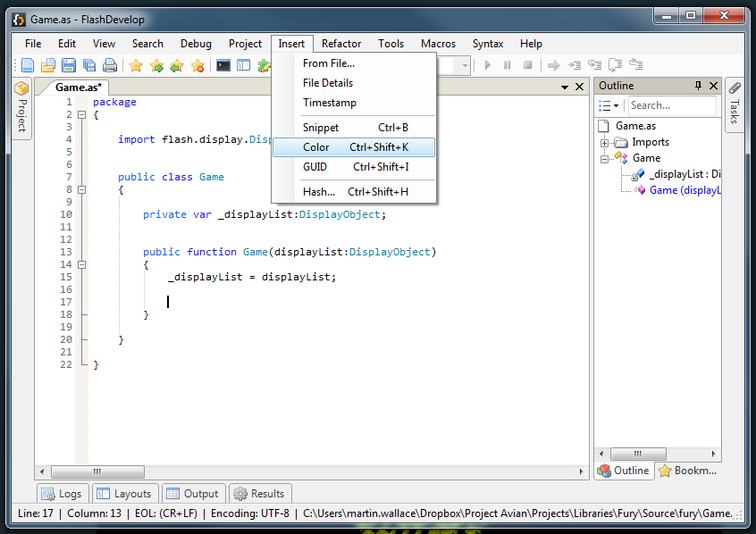Screen dimensions: 756x534
Task: Click the New Document toolbar icon
Action: click(28, 65)
